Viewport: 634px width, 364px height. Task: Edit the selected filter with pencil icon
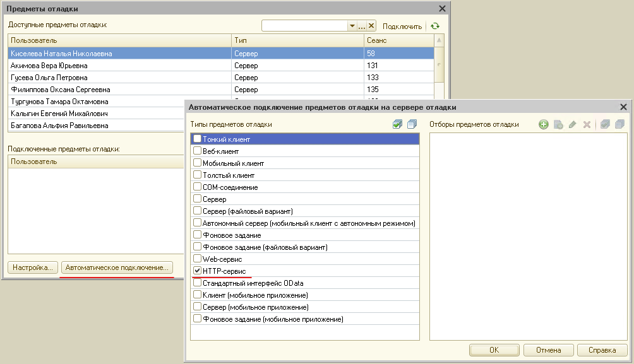point(572,124)
